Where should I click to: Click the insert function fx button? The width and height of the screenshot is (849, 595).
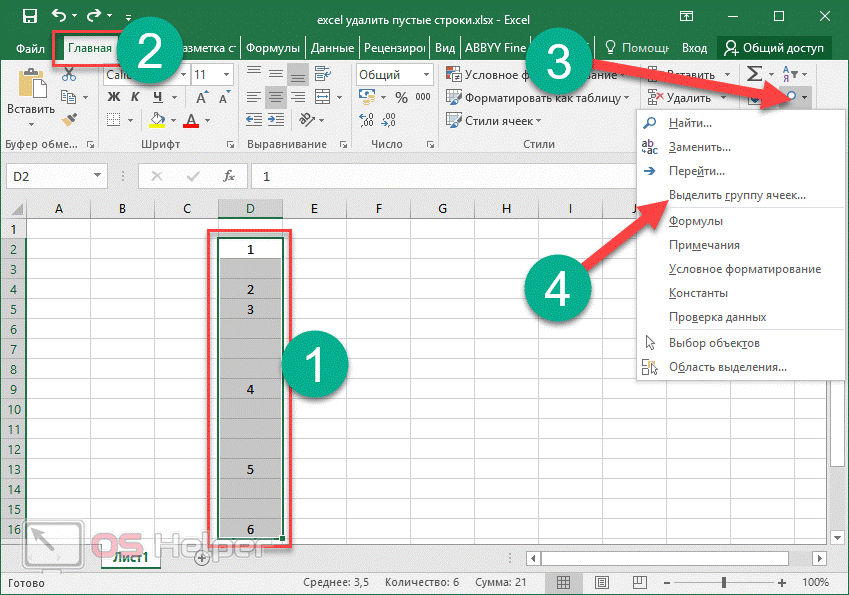point(229,176)
